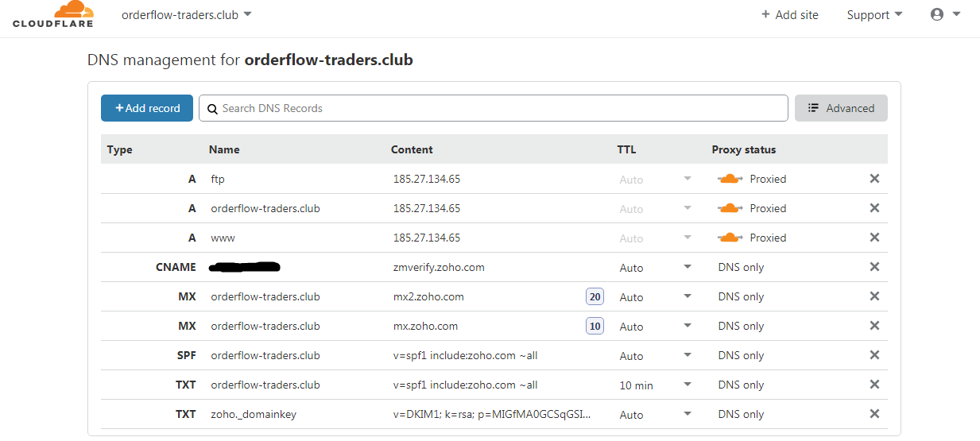980x441 pixels.
Task: Delete the ftp A record
Action: pyautogui.click(x=874, y=179)
